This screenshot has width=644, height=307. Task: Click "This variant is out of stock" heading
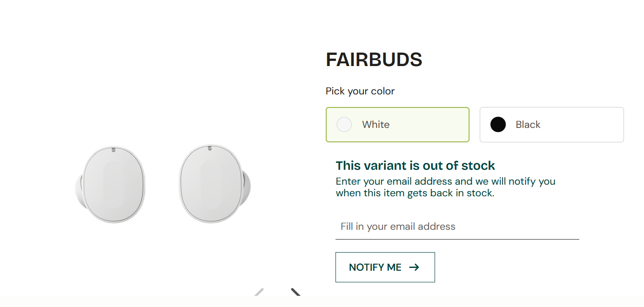click(x=415, y=166)
